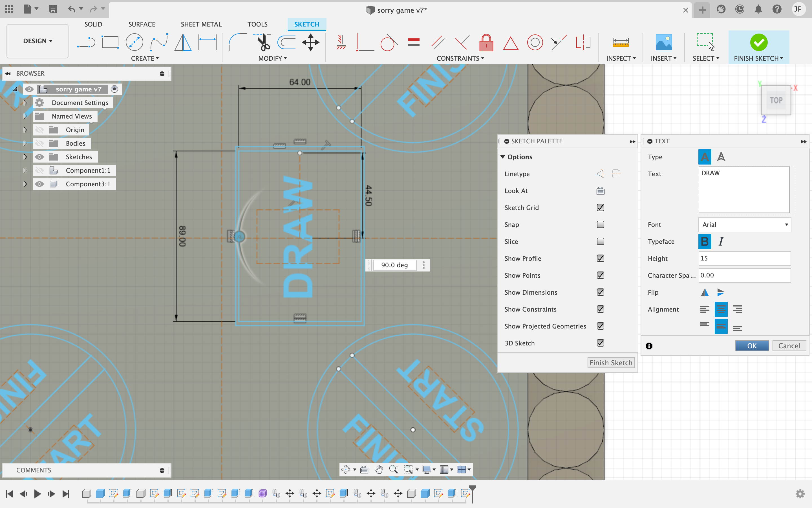This screenshot has width=812, height=508.
Task: Toggle the 3D Sketch checkbox
Action: click(x=600, y=343)
